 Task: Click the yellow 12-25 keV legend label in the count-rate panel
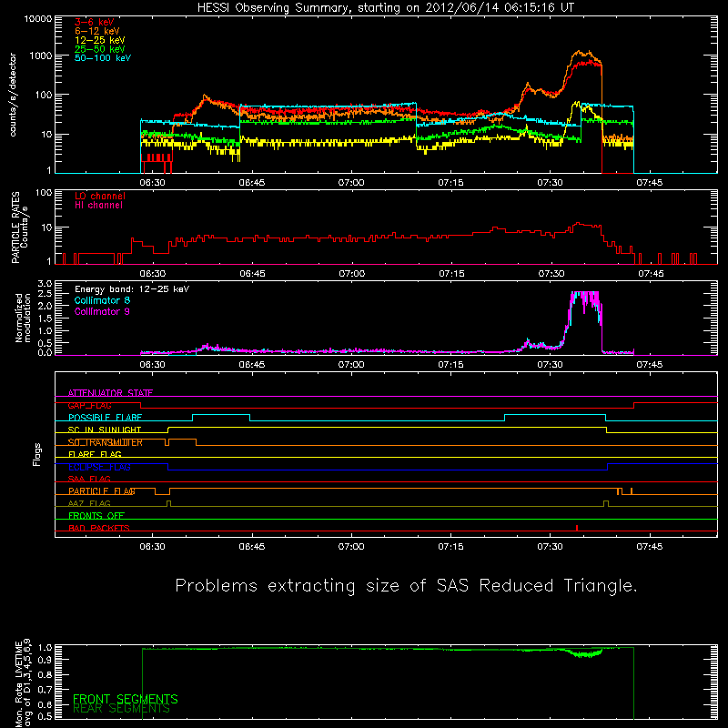[100, 40]
